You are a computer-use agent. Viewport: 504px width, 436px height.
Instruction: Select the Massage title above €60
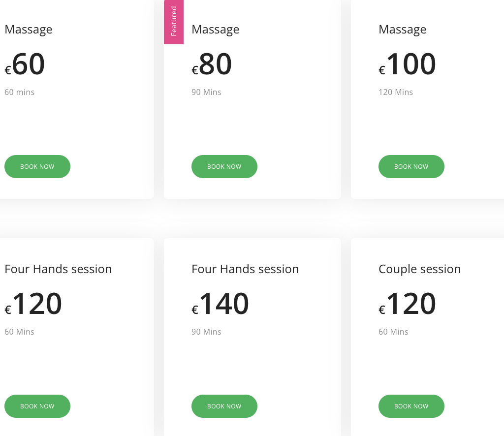point(29,30)
